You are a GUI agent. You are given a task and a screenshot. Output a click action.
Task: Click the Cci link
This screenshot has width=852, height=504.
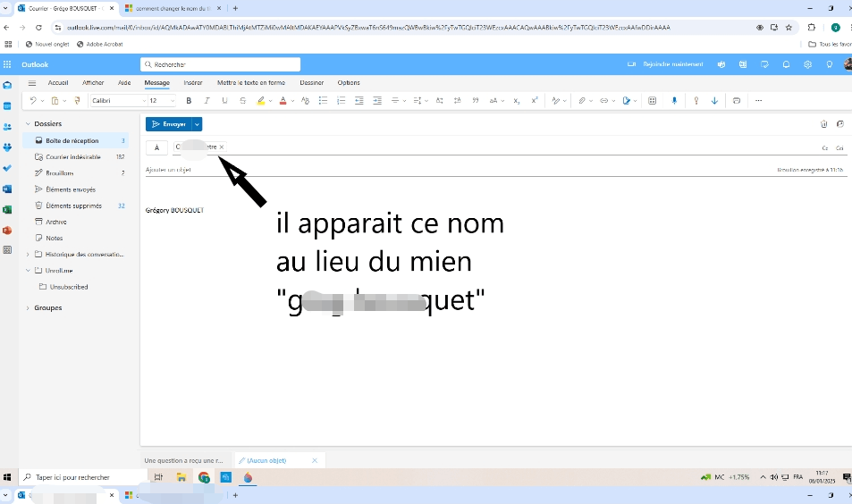(839, 147)
